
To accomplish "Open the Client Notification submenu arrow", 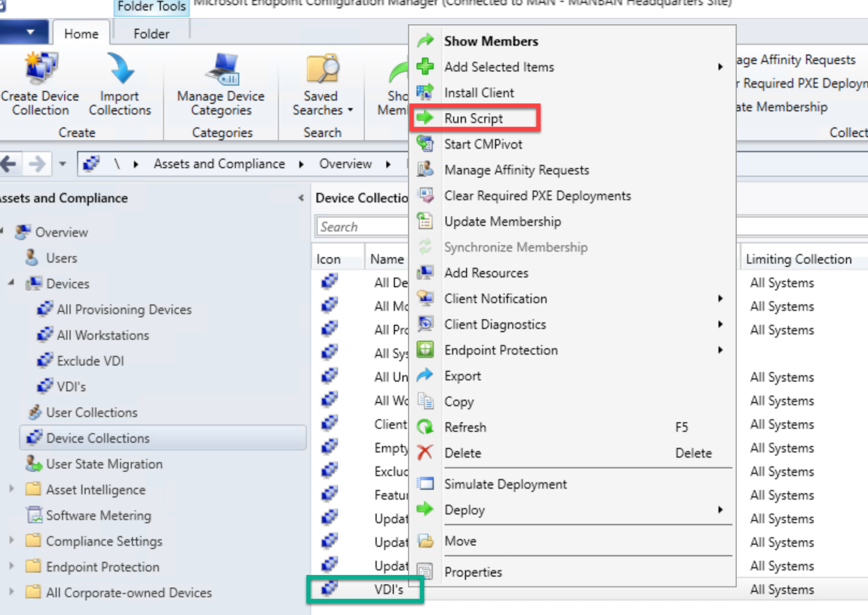I will (x=721, y=298).
